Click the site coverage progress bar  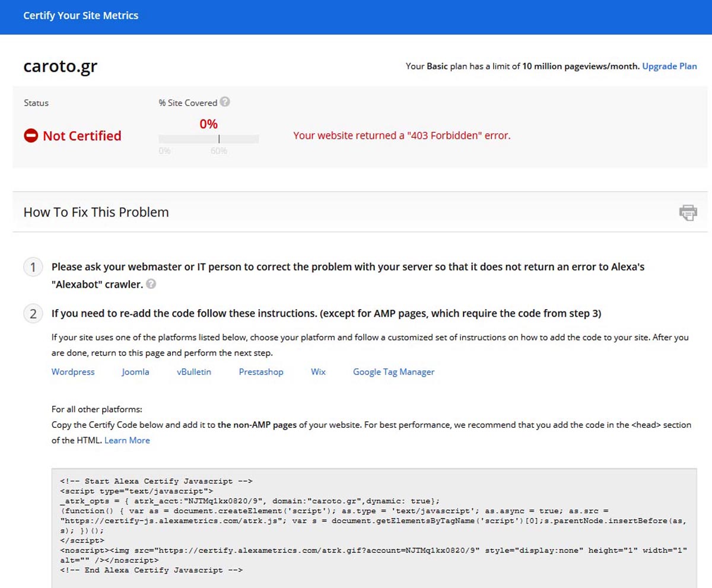(208, 139)
